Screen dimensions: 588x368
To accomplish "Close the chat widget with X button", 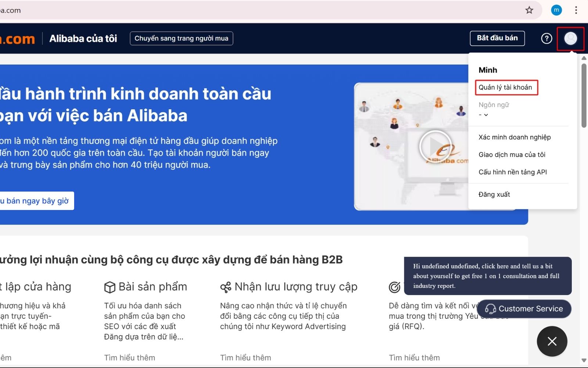I will pyautogui.click(x=552, y=341).
